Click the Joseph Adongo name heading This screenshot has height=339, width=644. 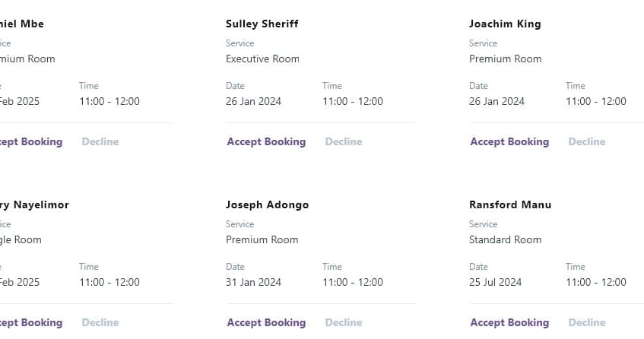pyautogui.click(x=267, y=204)
